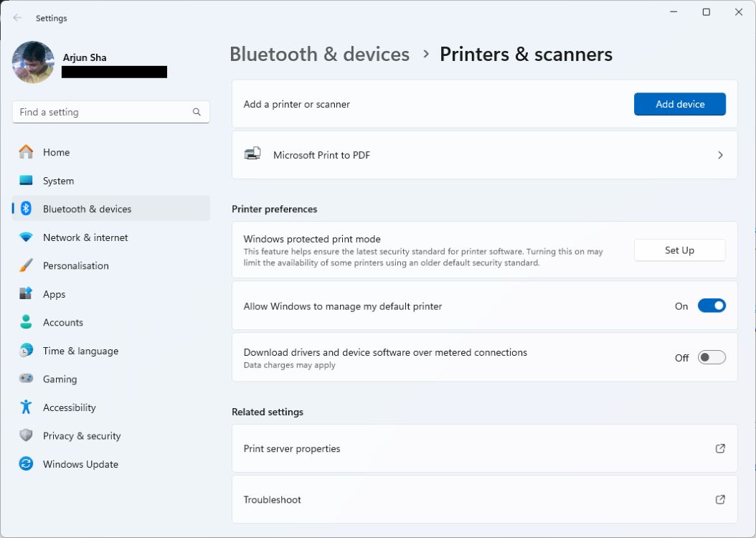Open Accounts person icon
756x538 pixels.
(x=27, y=322)
